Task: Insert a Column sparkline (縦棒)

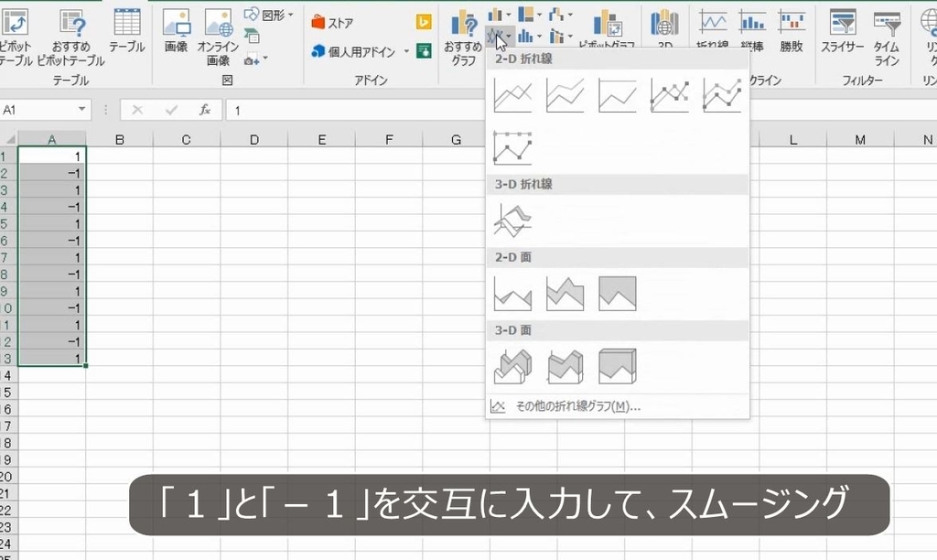Action: coord(752,30)
